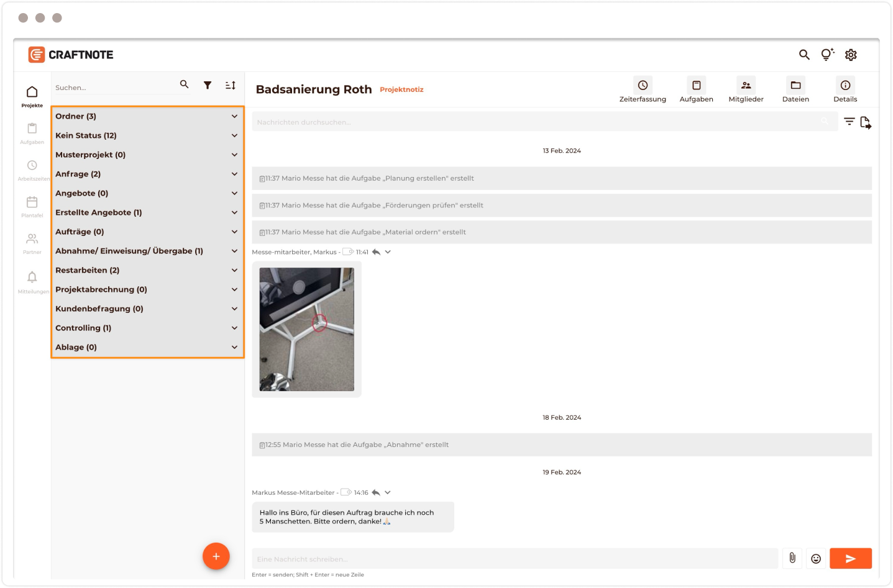Expand the Restarbeiten (2) group
Viewport: 893px width, 588px height.
(x=234, y=270)
